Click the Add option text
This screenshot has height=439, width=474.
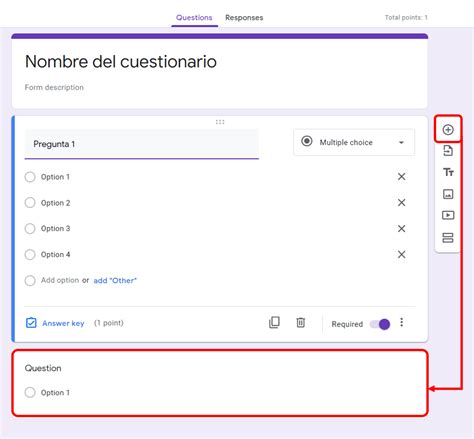pyautogui.click(x=60, y=280)
